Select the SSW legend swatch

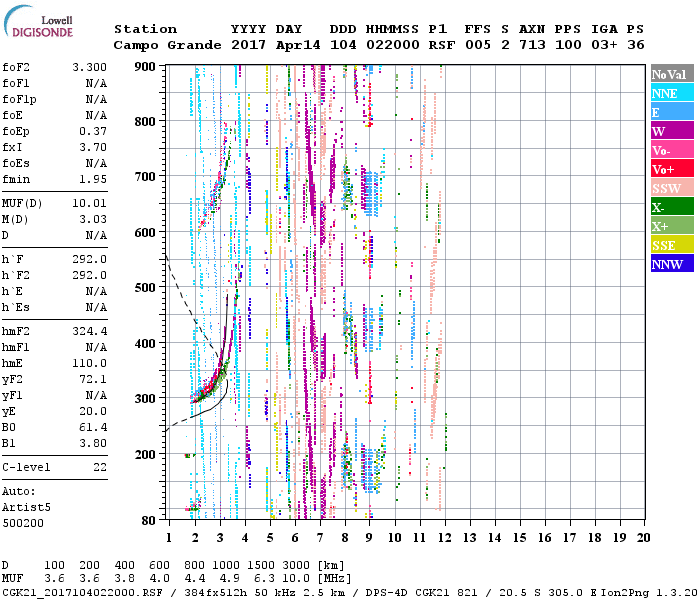672,188
